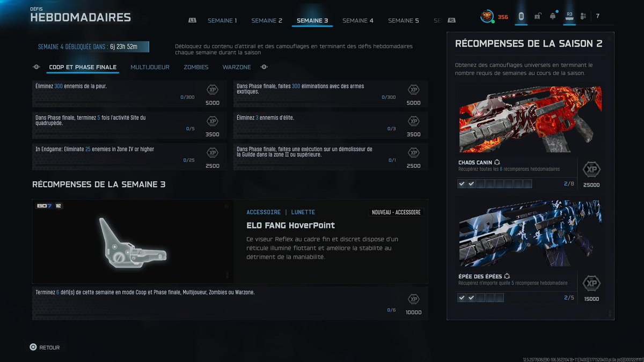
Task: Open the R3 menu icon
Action: coord(569,17)
